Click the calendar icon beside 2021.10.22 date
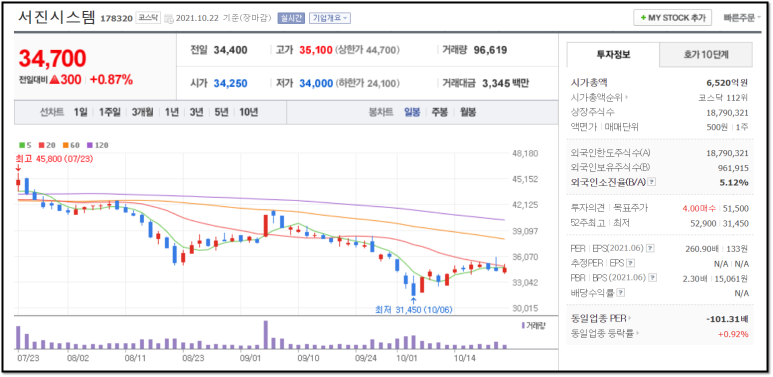773x377 pixels. (x=168, y=18)
